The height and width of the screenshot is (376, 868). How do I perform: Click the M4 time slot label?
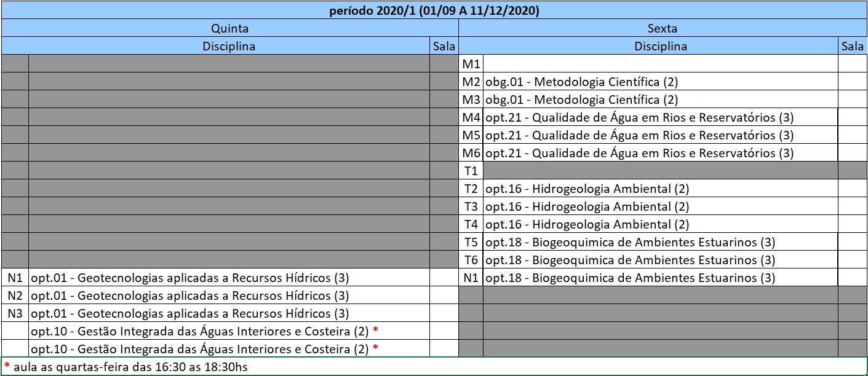[471, 117]
